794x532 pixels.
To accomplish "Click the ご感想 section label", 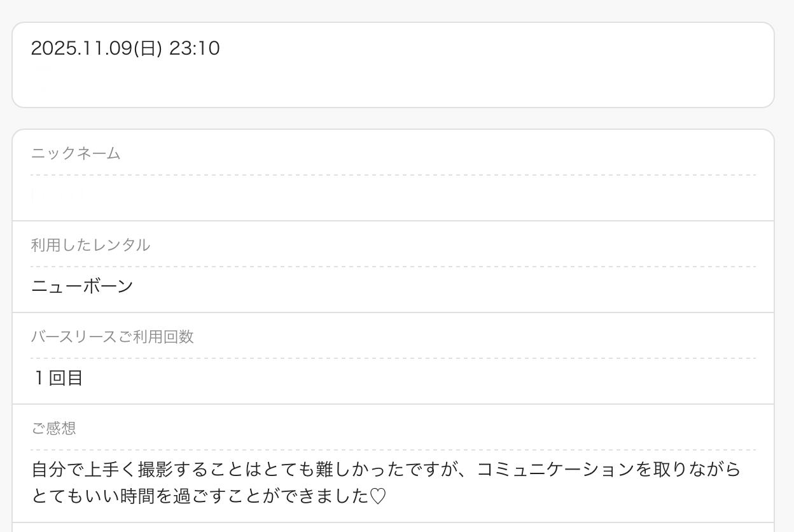I will coord(53,428).
